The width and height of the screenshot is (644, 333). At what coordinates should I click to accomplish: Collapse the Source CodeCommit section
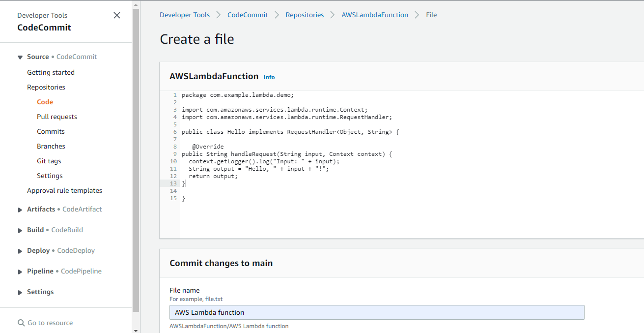pos(20,57)
